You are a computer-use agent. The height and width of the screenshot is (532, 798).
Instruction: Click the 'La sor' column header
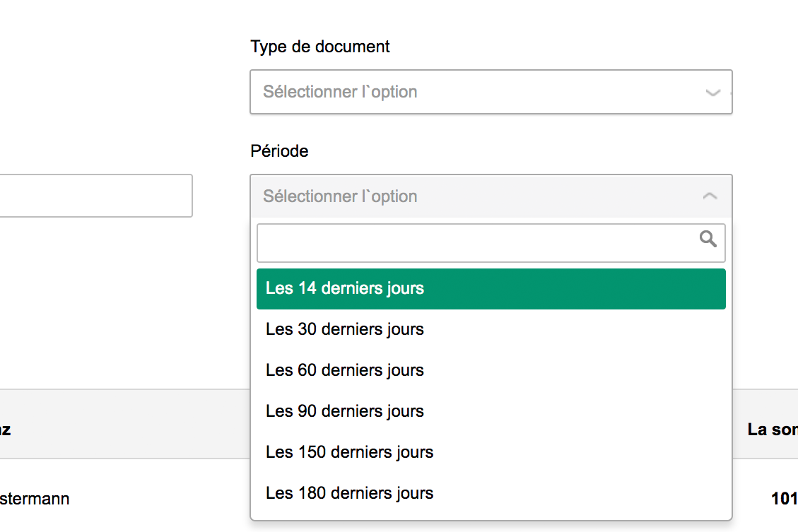click(x=772, y=430)
